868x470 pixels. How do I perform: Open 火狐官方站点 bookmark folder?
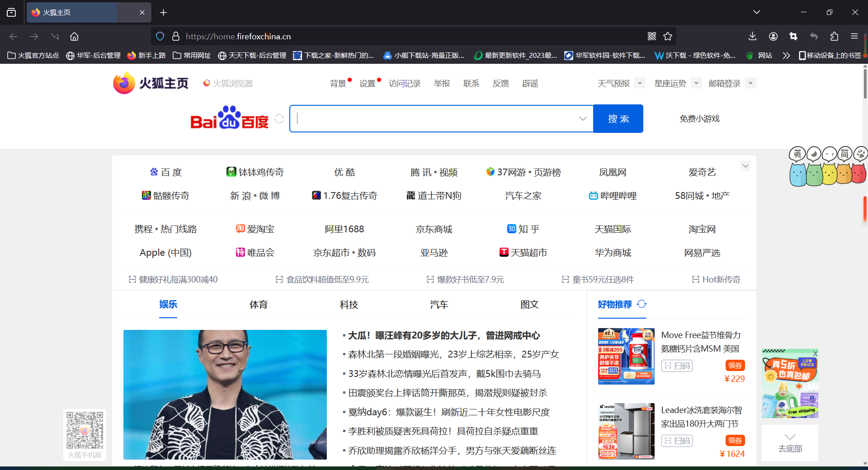33,55
